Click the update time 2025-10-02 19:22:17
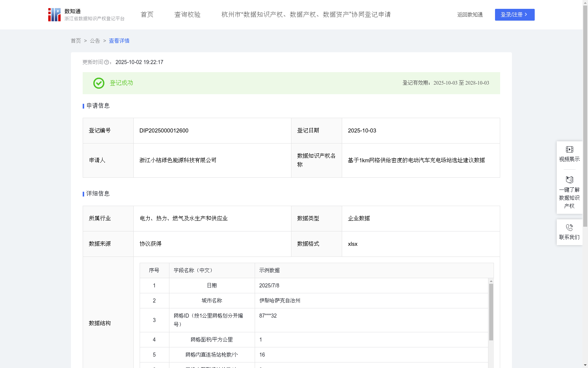 [x=139, y=63]
